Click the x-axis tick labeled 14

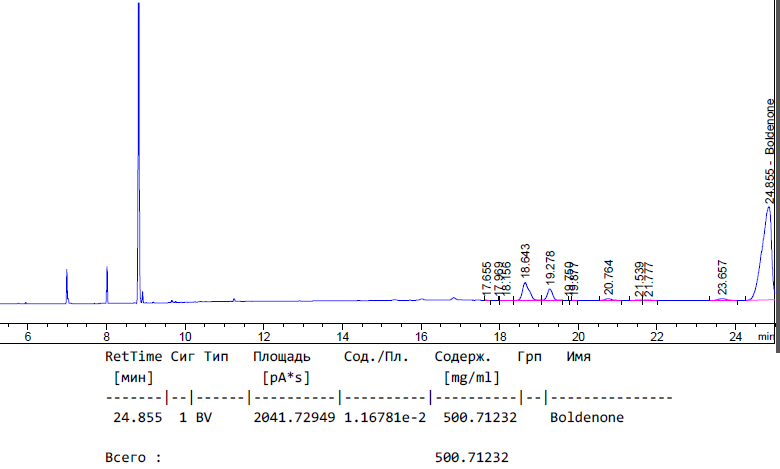(x=342, y=337)
